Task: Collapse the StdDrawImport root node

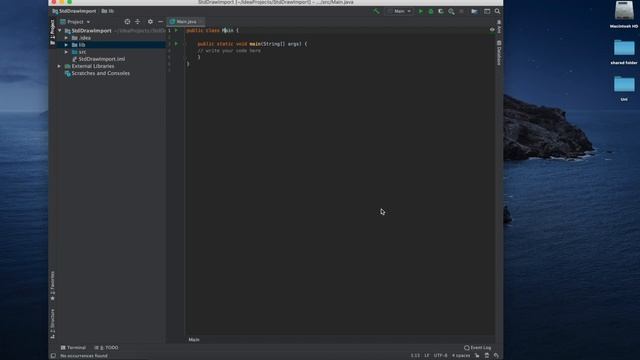Action: coord(60,31)
